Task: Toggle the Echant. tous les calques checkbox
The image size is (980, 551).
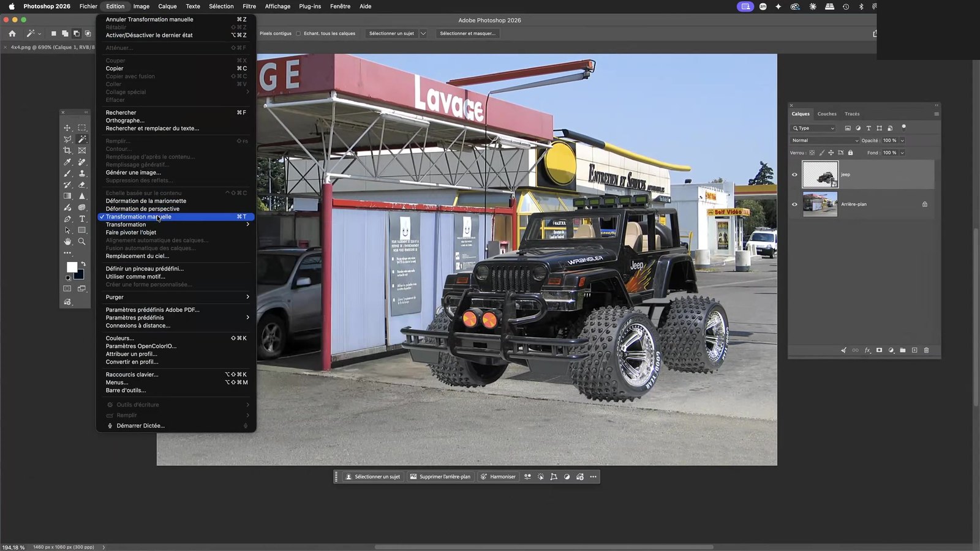Action: (299, 34)
